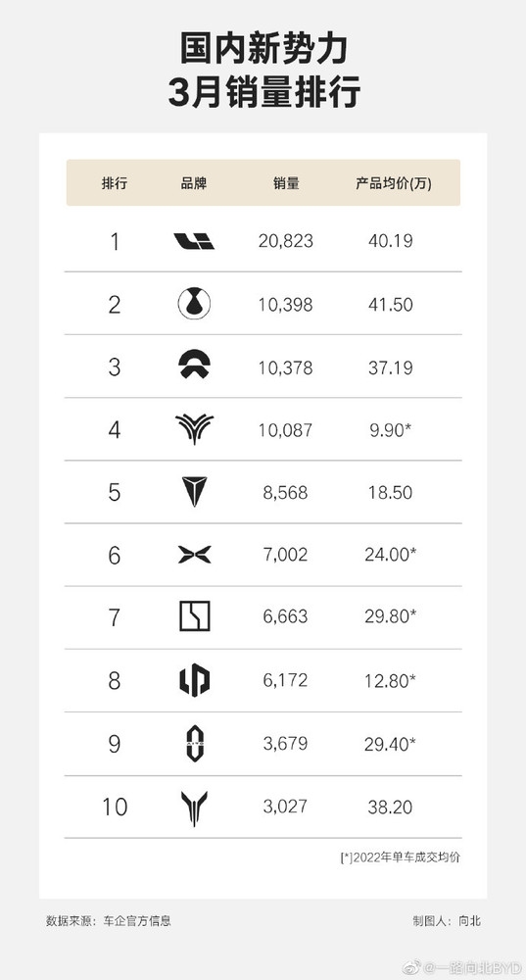Screen dimensions: 526x980
Task: Click the 排行 column header
Action: 115,183
